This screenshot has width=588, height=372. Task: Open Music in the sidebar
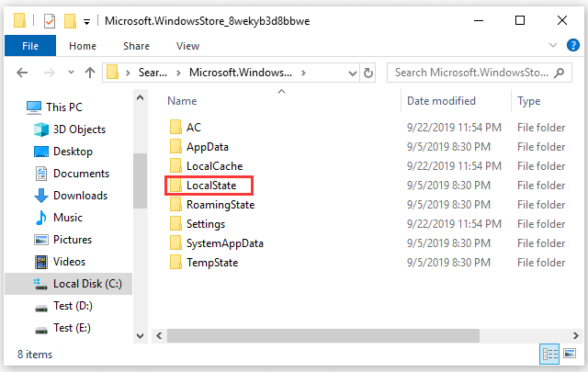click(x=67, y=218)
